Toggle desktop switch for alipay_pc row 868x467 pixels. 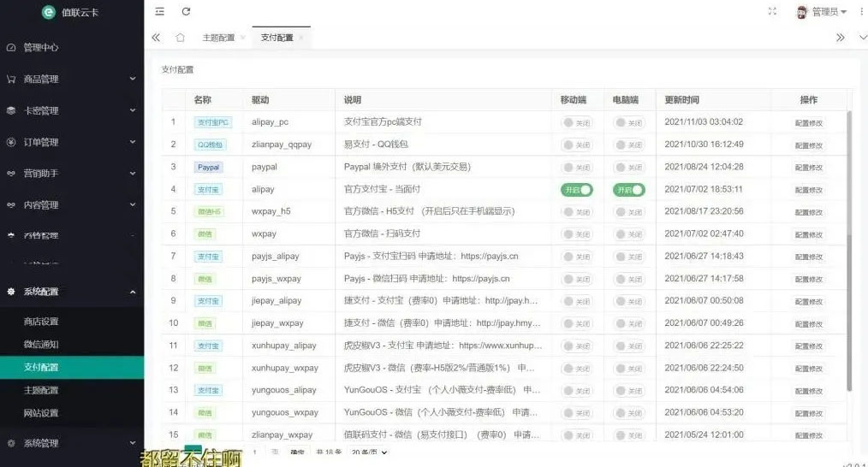click(629, 123)
